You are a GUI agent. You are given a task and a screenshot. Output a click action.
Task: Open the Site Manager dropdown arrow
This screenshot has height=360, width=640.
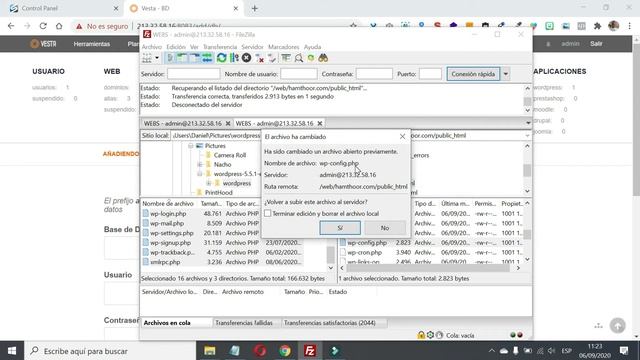[x=157, y=58]
